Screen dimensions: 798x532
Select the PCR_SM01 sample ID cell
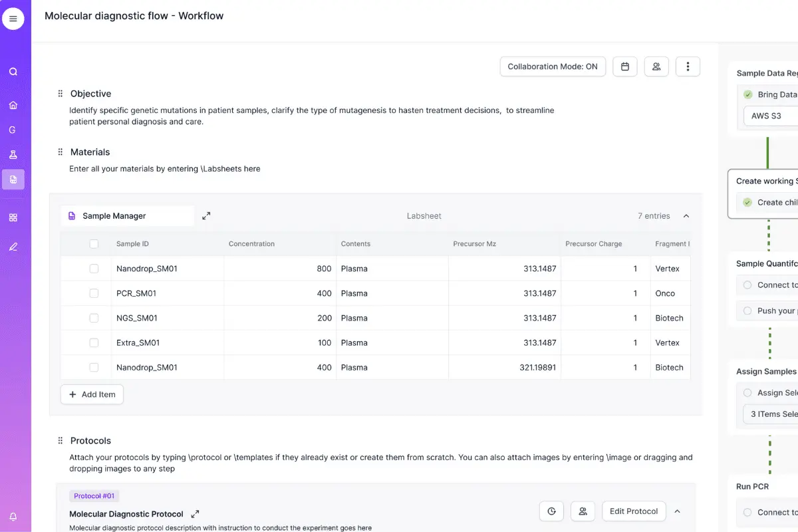[x=168, y=293]
